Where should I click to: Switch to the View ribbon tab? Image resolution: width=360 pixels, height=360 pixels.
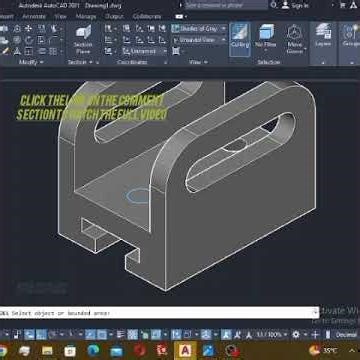61,16
